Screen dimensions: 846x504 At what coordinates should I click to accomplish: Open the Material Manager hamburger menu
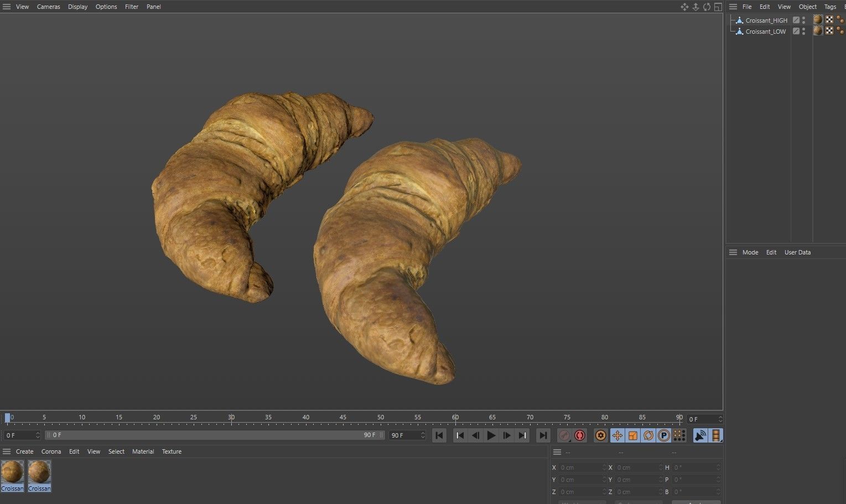7,451
